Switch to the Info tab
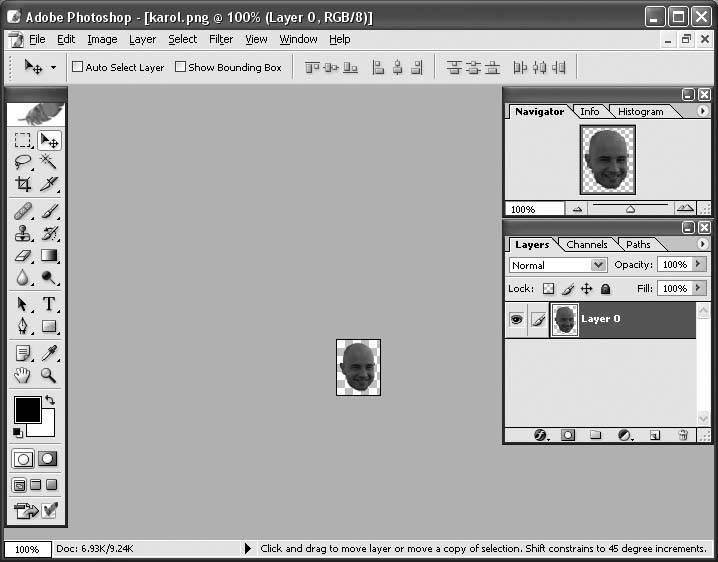 (x=589, y=112)
